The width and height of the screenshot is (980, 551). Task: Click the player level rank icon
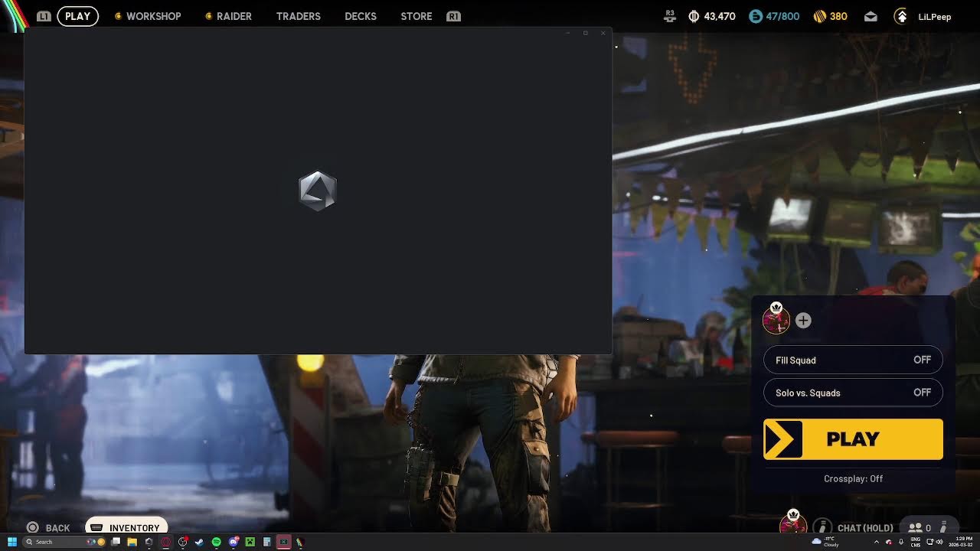coord(902,16)
